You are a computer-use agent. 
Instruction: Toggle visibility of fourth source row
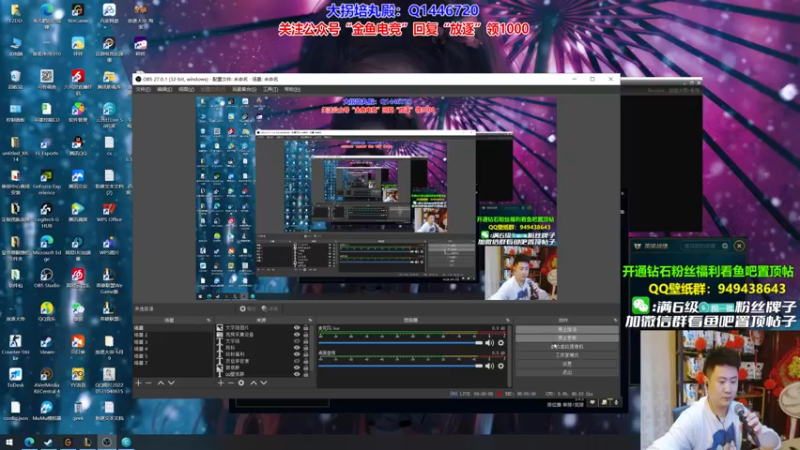(x=297, y=348)
